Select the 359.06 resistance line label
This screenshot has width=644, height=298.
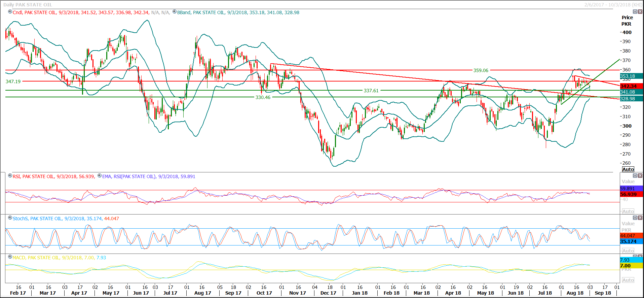coord(481,70)
